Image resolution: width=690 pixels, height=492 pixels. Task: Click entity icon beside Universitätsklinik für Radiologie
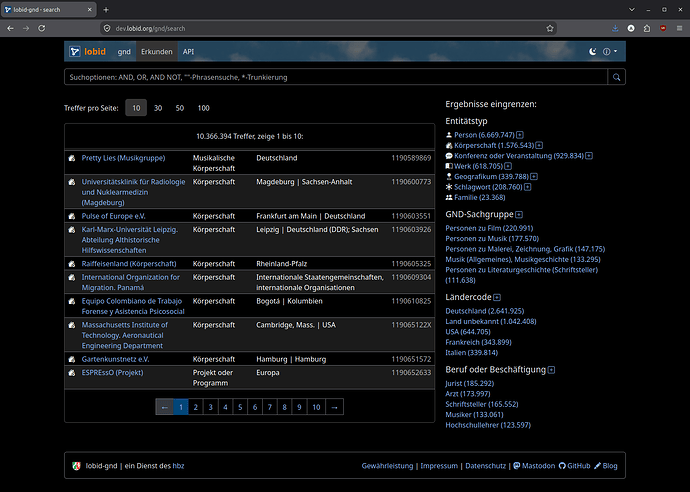(72, 182)
